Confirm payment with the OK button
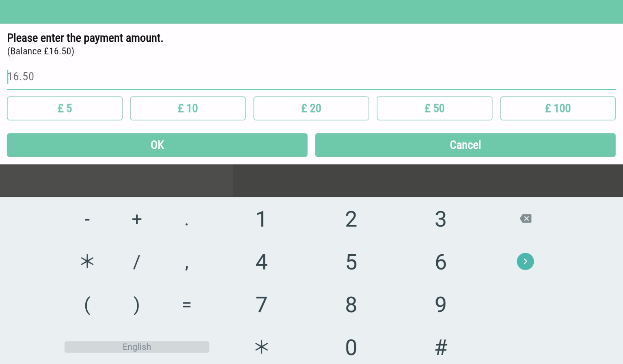Screen dimensions: 623x364 157,145
